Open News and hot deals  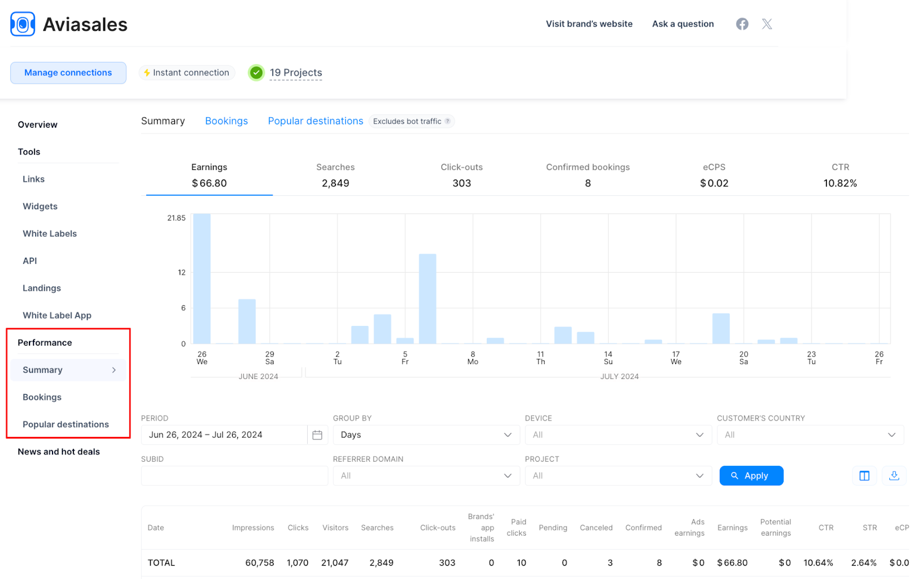[59, 452]
